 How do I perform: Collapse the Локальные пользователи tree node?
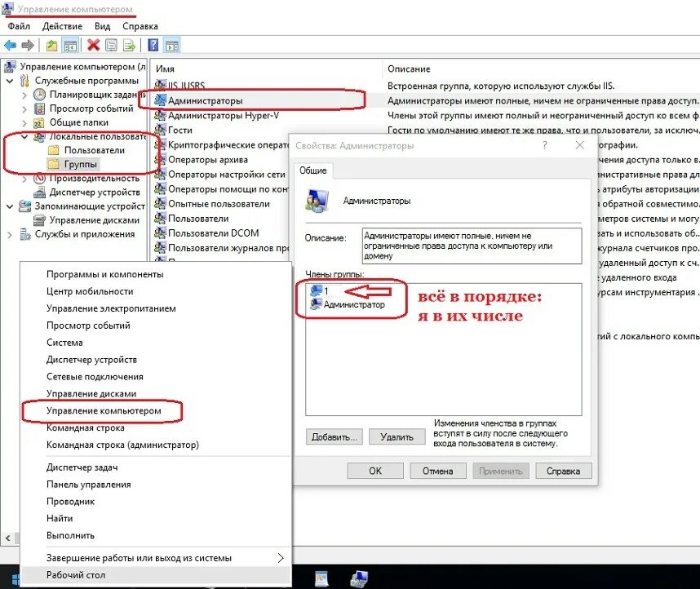[x=24, y=136]
